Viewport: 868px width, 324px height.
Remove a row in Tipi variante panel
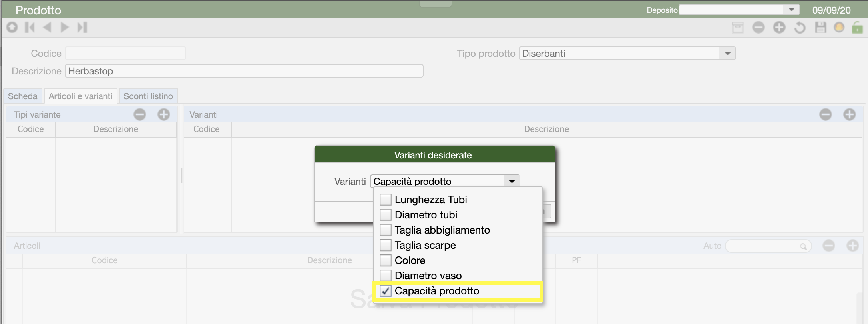[x=140, y=114]
